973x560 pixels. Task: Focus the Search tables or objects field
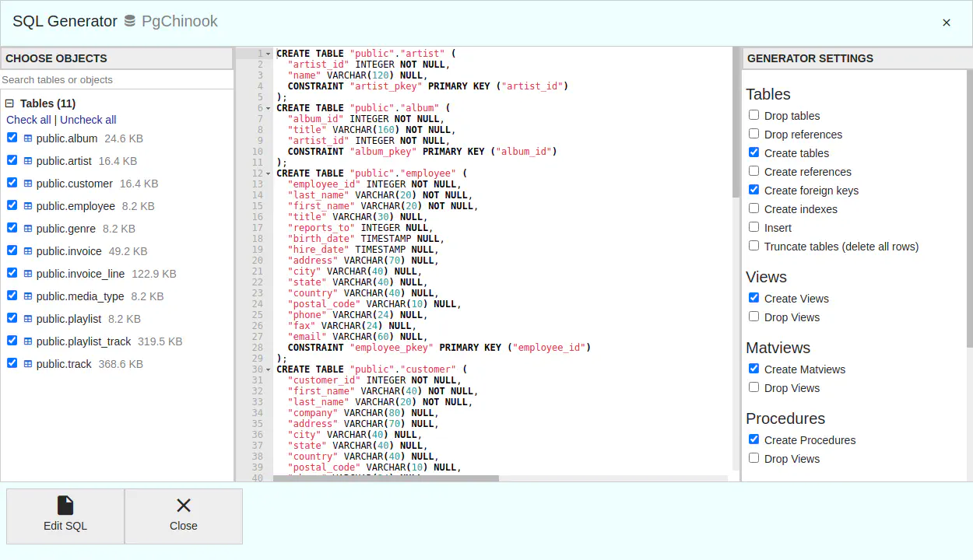pos(117,80)
